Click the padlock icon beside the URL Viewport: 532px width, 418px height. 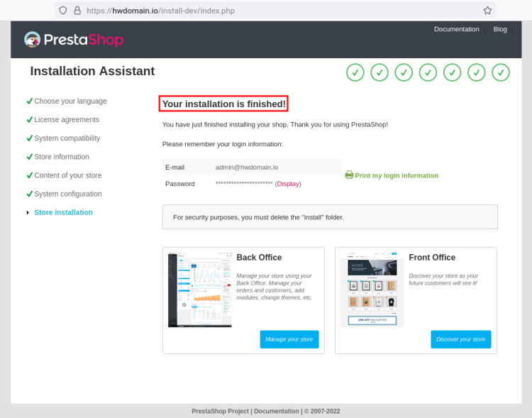click(x=76, y=11)
